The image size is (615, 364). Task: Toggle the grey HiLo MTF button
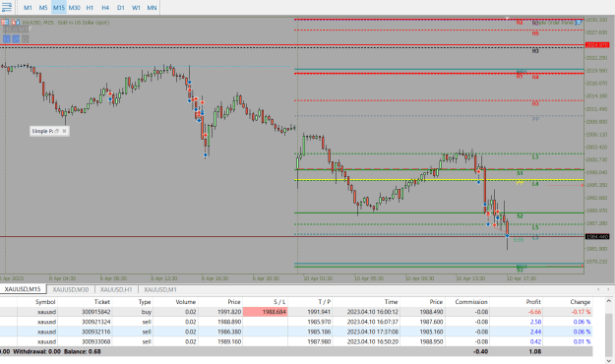(x=26, y=38)
